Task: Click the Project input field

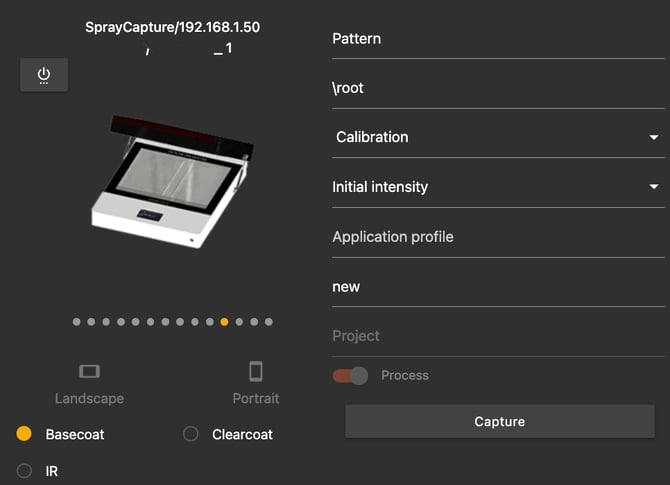Action: [x=497, y=336]
